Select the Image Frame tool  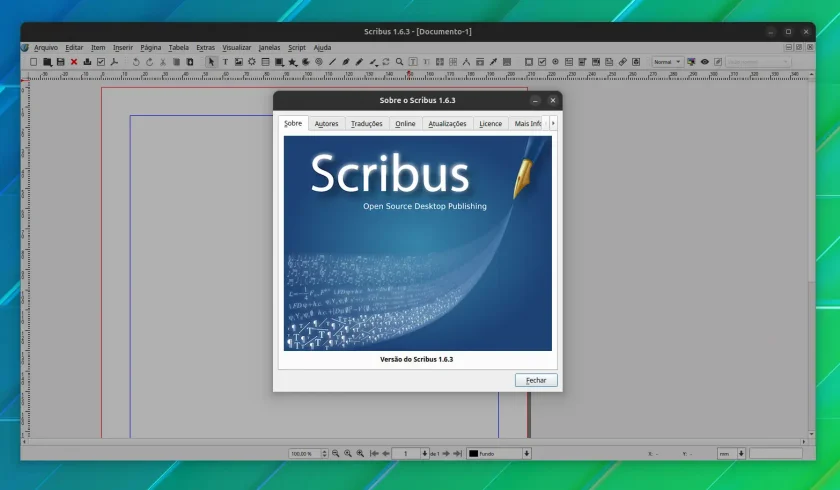238,62
